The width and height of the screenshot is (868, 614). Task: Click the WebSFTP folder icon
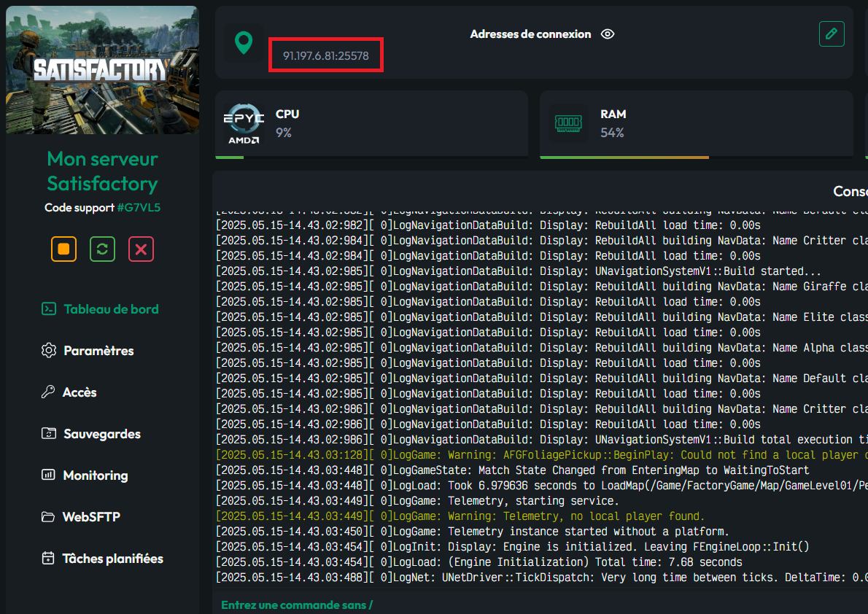click(48, 516)
